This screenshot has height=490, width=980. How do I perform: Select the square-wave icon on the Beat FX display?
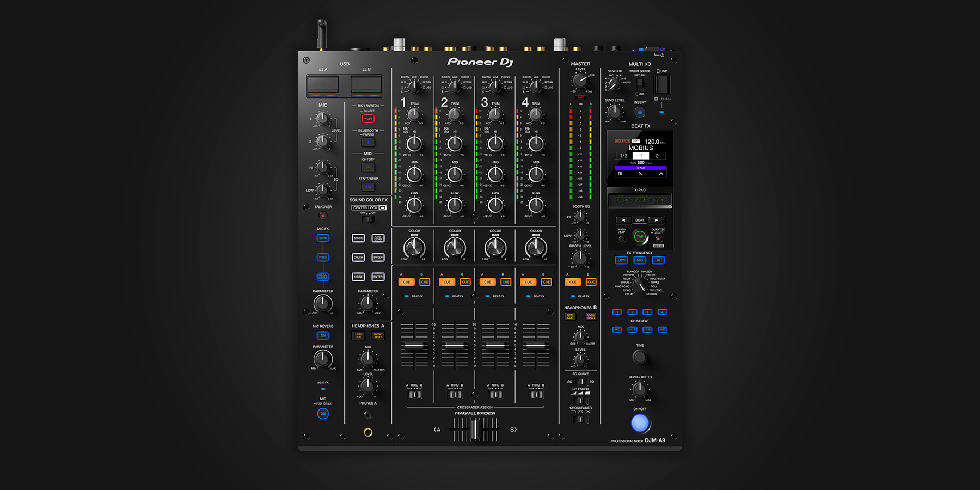coord(620,173)
